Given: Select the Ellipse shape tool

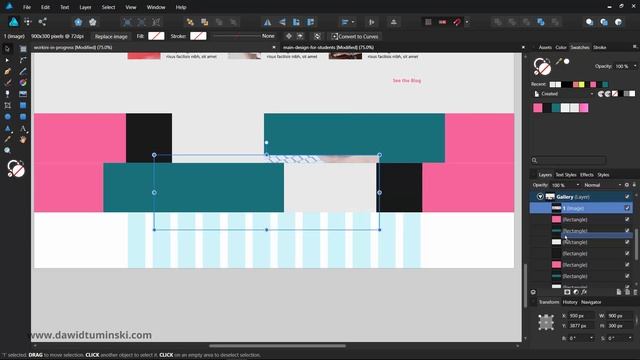Looking at the screenshot, I should tap(7, 117).
